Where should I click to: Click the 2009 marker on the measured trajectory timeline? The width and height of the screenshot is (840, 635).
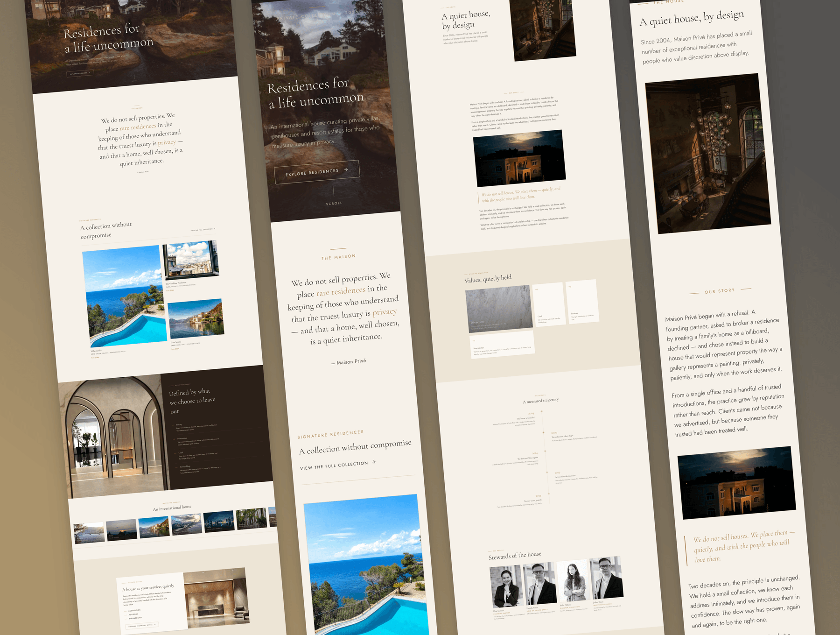[544, 433]
